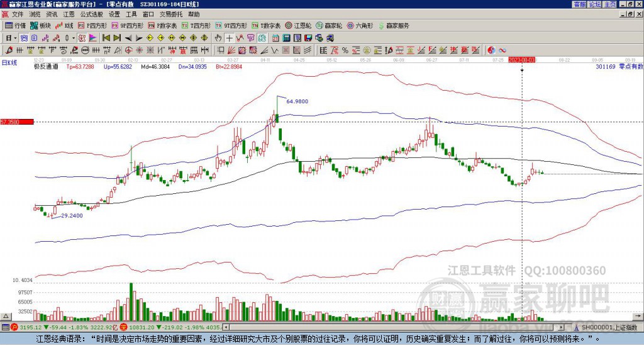Open the 浏览 menu
The height and width of the screenshot is (345, 644).
point(35,14)
